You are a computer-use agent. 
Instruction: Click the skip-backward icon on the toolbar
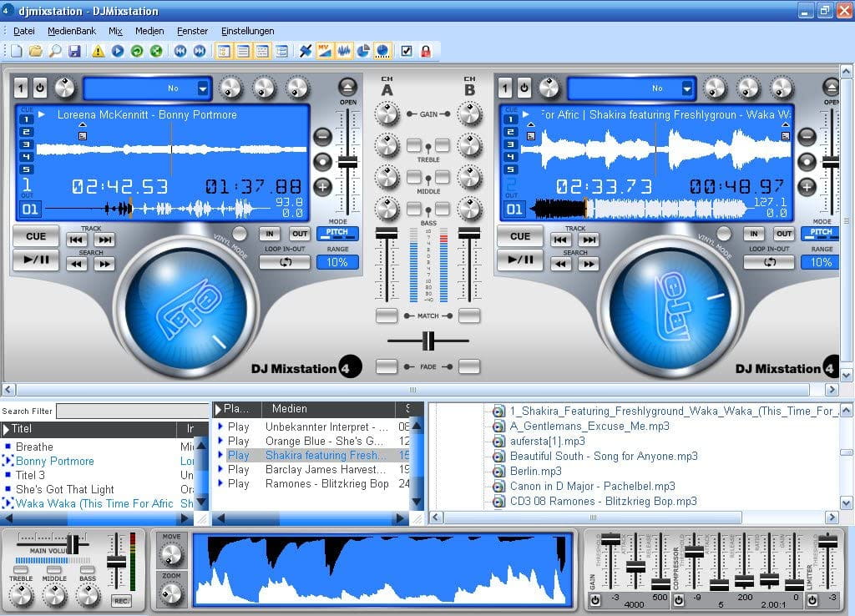point(181,50)
